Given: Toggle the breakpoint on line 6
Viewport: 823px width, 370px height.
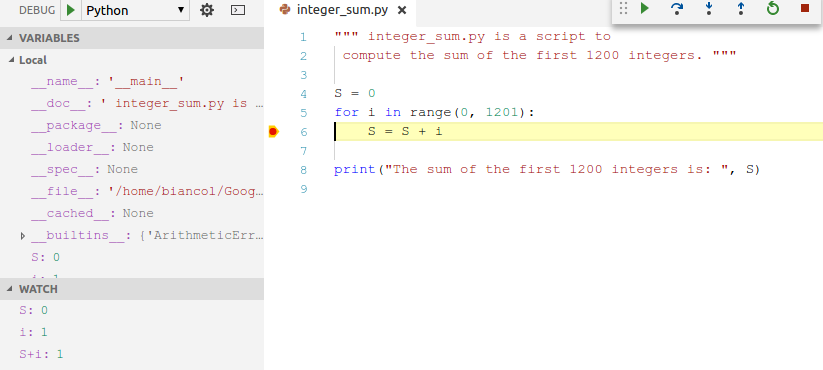Looking at the screenshot, I should [273, 132].
